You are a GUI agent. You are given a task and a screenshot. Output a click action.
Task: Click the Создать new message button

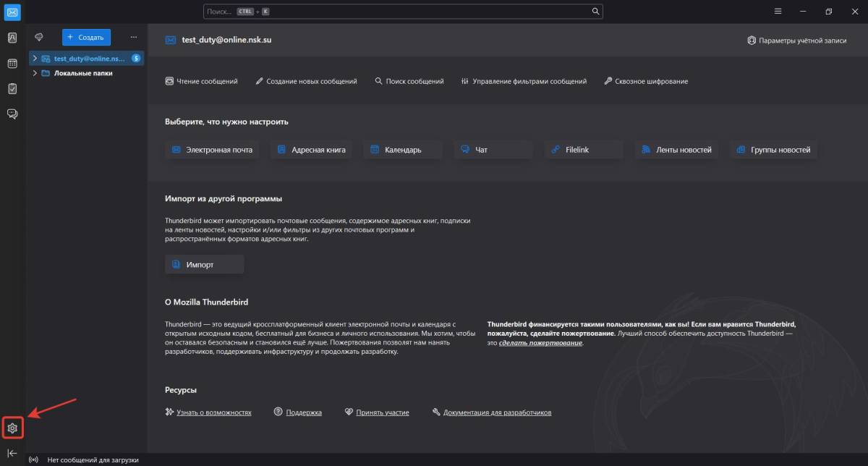pos(86,37)
